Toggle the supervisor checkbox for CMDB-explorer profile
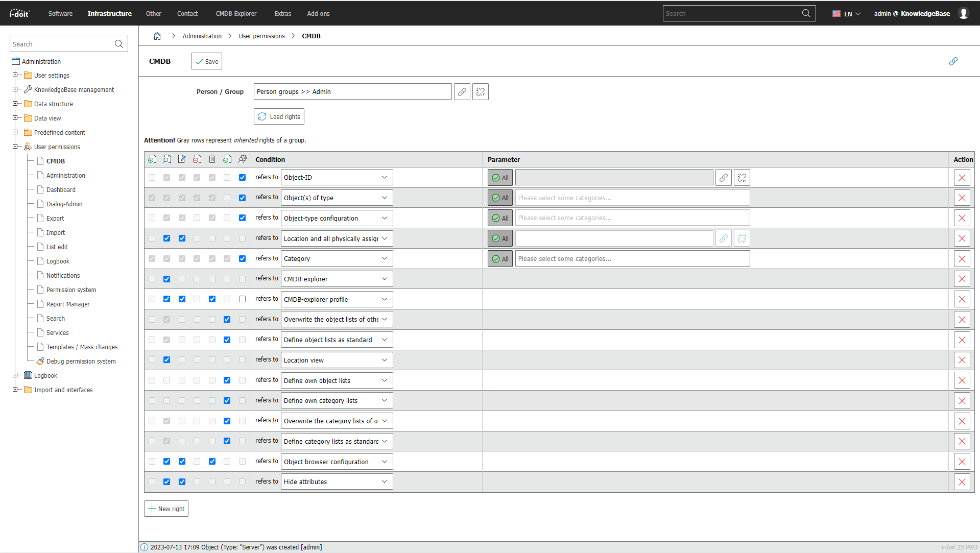This screenshot has height=553, width=980. [242, 299]
